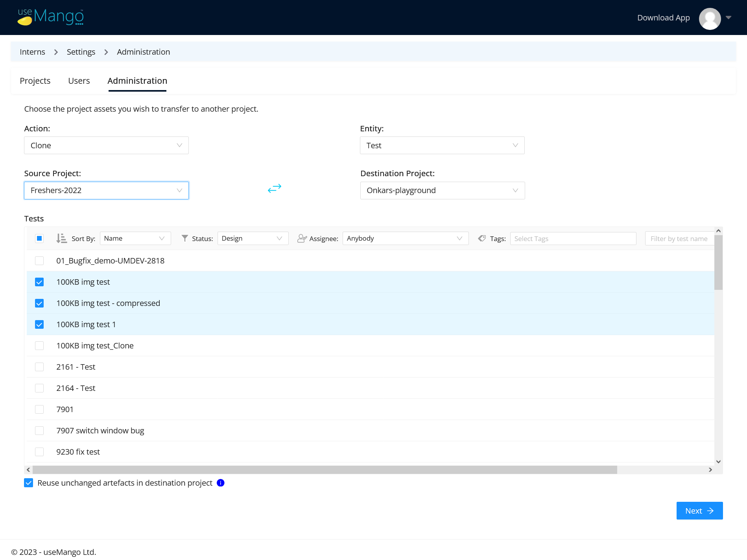Click the Filter by test name field
Screen dimensions: 747x560
point(679,239)
